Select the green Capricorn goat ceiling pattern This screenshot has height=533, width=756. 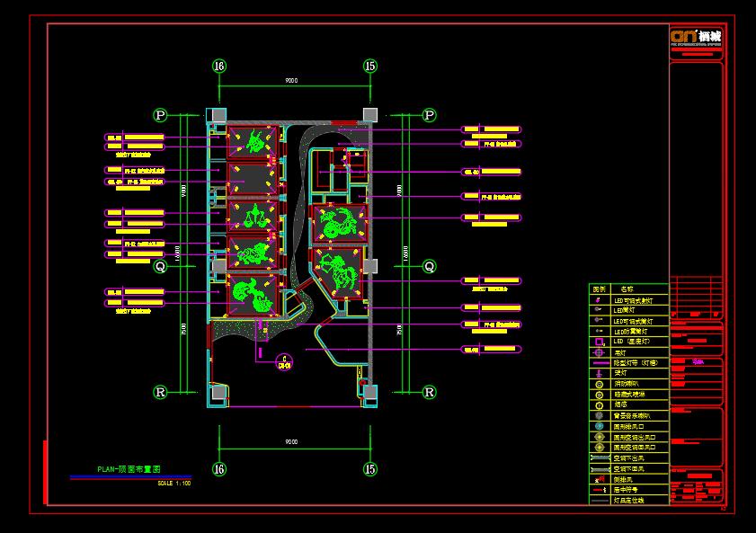[x=339, y=223]
